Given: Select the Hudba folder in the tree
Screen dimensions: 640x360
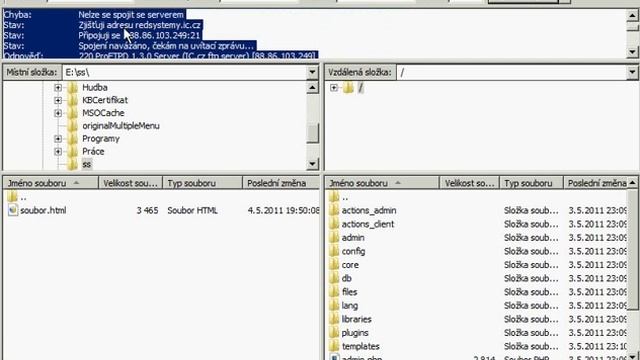Looking at the screenshot, I should point(95,88).
